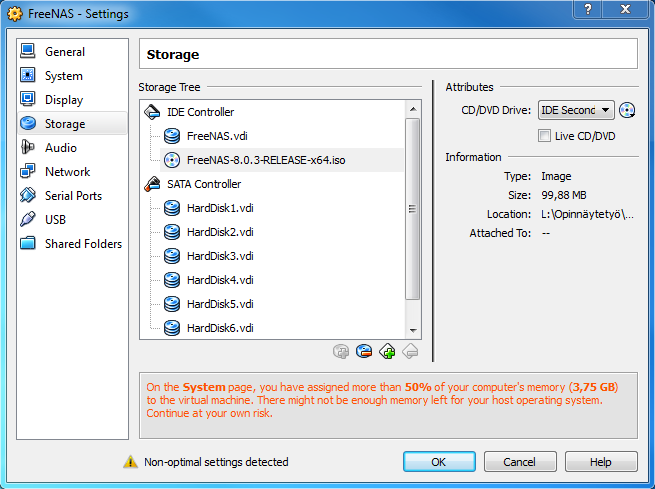Click the Location path value L:\Opinnäytetyö

[x=587, y=214]
